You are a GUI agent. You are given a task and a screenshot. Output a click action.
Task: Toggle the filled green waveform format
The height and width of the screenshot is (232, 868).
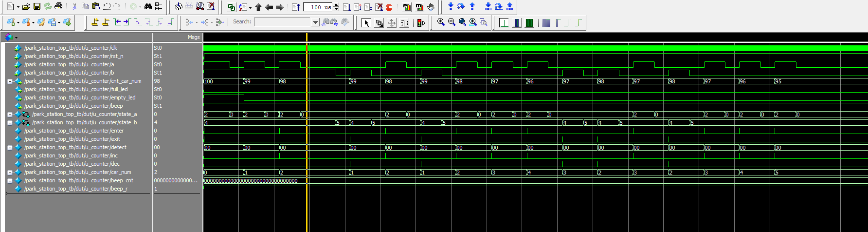[x=529, y=23]
